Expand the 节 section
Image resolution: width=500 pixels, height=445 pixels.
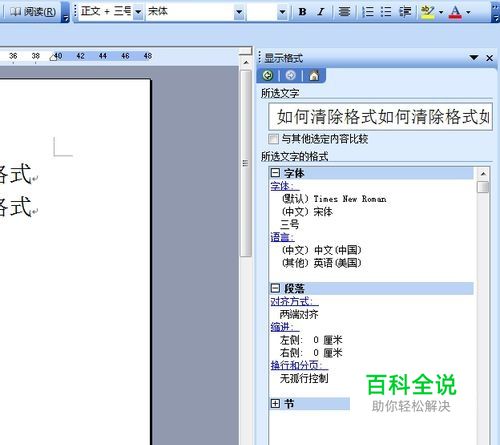click(x=275, y=404)
